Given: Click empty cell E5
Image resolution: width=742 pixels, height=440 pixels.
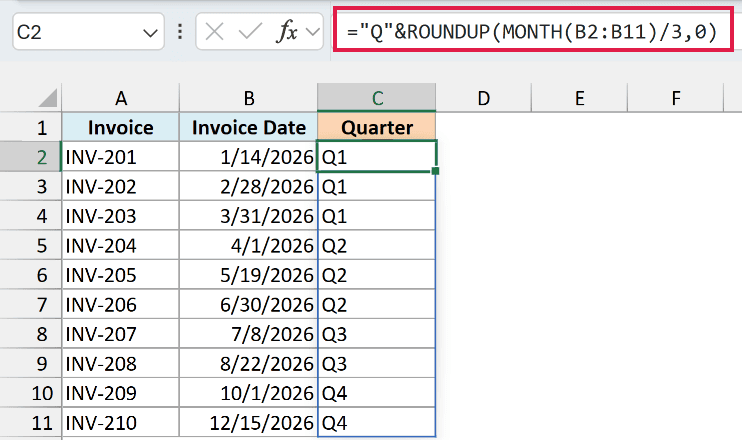Looking at the screenshot, I should pos(580,245).
